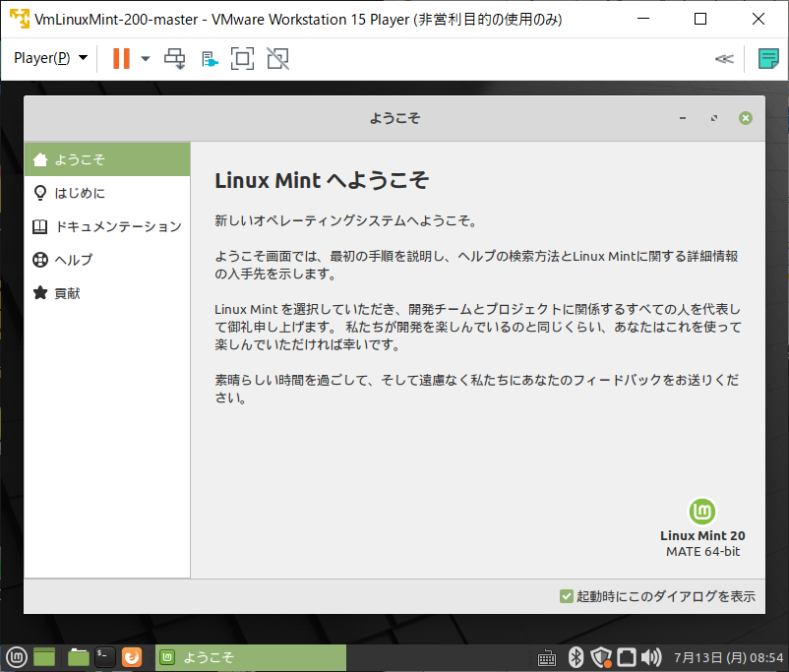The image size is (789, 672).
Task: Open the はじめに section
Action: click(x=107, y=193)
